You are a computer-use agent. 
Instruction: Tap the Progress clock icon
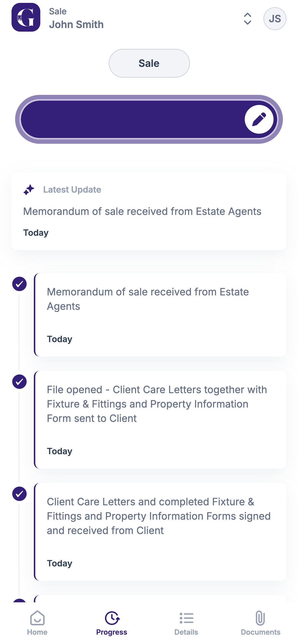[x=112, y=618]
